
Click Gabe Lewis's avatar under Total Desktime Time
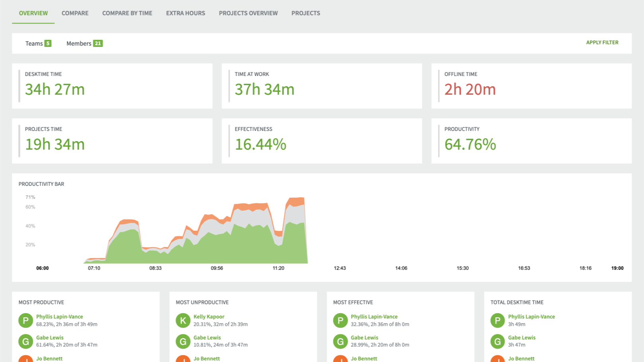click(497, 341)
